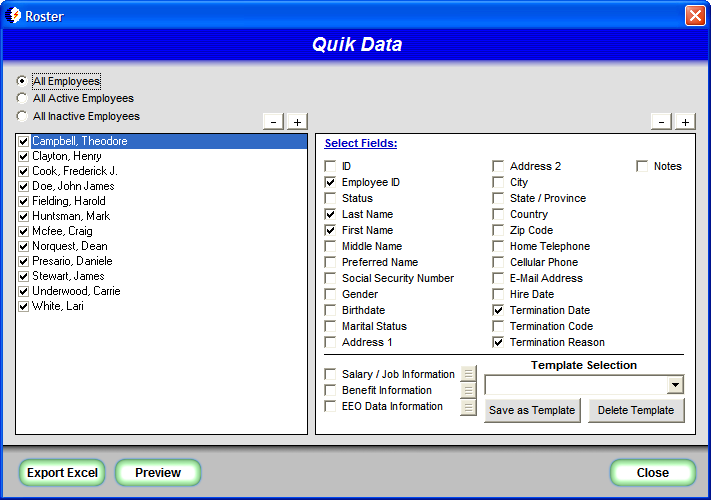Viewport: 711px width, 500px height.
Task: Check the E-Mail Address field
Action: 498,278
